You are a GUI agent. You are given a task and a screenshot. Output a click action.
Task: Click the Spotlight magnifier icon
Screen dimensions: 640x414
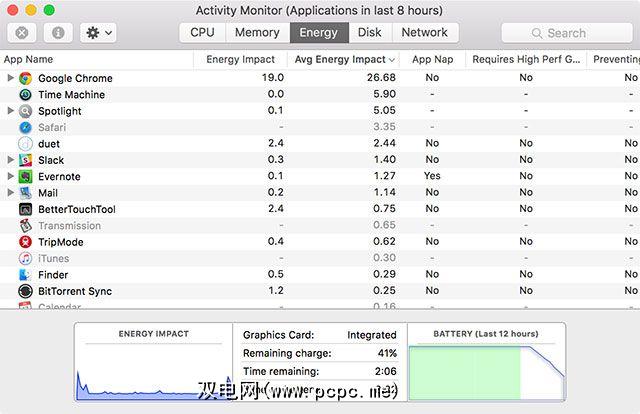pyautogui.click(x=25, y=111)
